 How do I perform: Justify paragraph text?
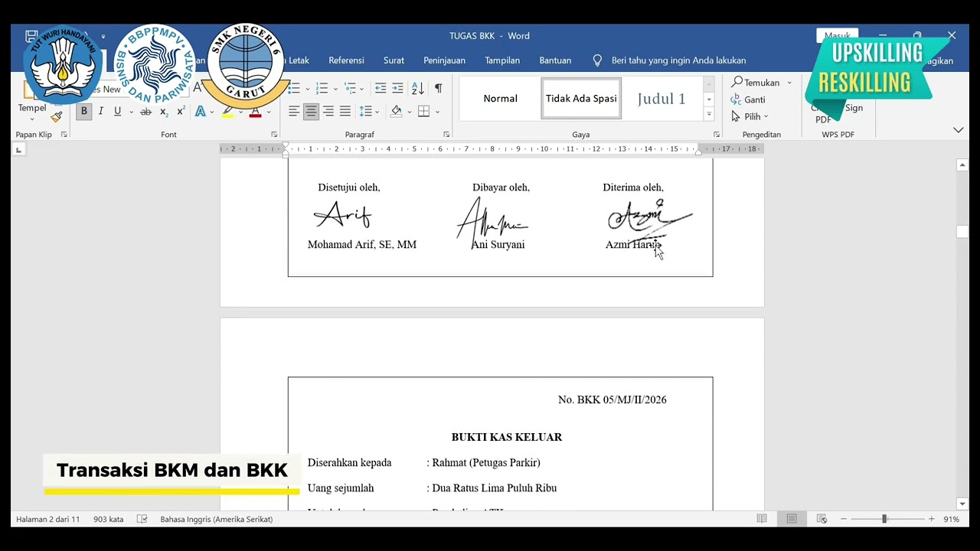pyautogui.click(x=345, y=112)
